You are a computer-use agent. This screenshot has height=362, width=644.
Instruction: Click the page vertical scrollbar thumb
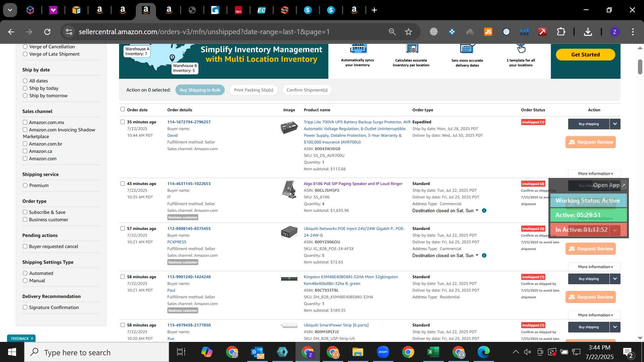pos(640,67)
